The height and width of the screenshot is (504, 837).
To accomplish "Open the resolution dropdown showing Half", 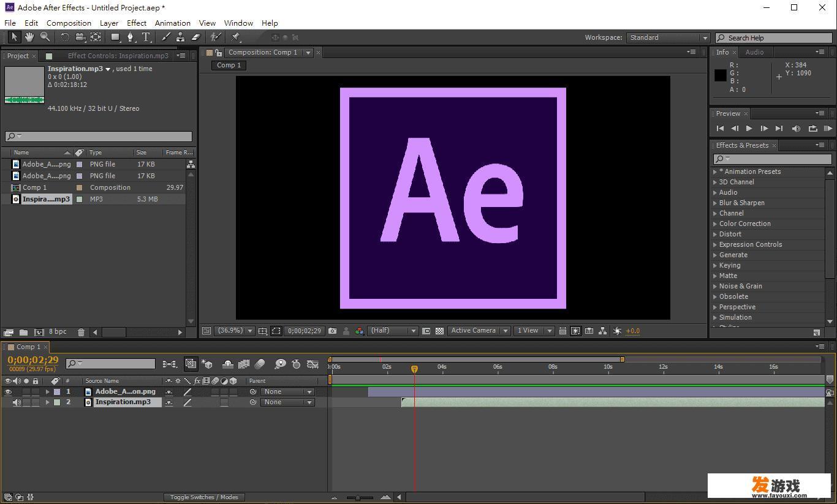I will click(393, 331).
